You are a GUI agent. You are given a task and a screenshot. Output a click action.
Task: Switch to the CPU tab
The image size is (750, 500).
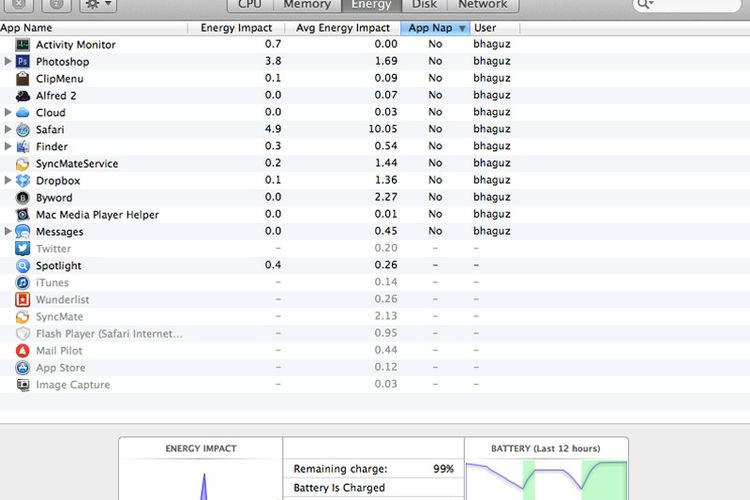pyautogui.click(x=250, y=5)
